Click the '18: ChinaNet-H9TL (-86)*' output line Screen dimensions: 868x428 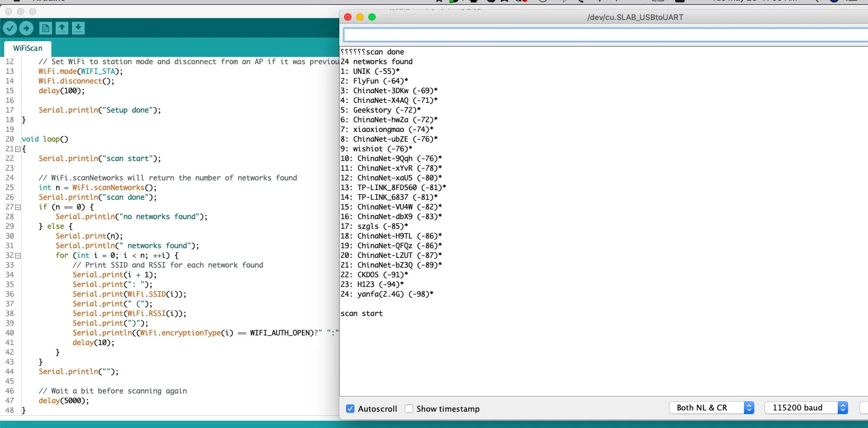pyautogui.click(x=391, y=236)
